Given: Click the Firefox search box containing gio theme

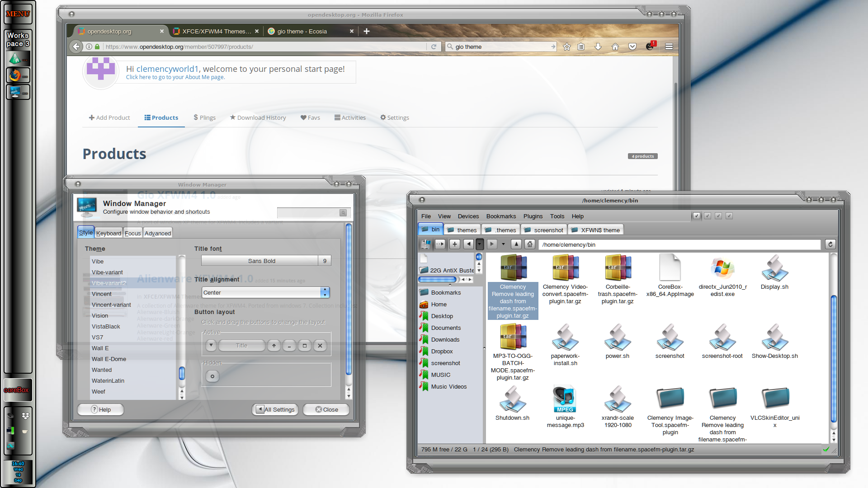Looking at the screenshot, I should click(x=501, y=47).
